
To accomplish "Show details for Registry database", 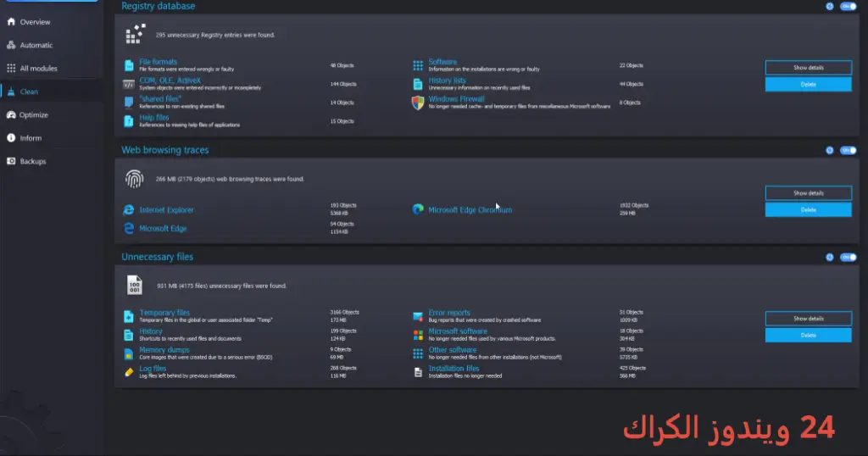I will pyautogui.click(x=808, y=68).
